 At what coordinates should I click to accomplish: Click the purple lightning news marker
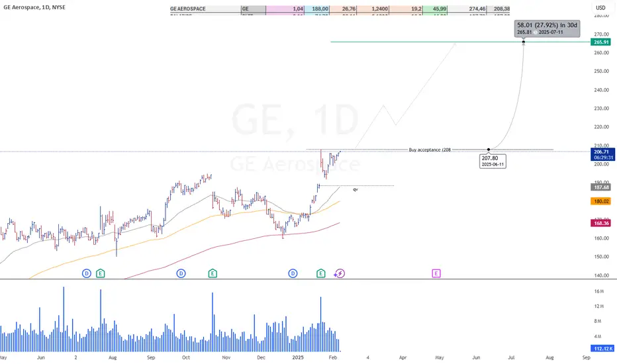(340, 273)
